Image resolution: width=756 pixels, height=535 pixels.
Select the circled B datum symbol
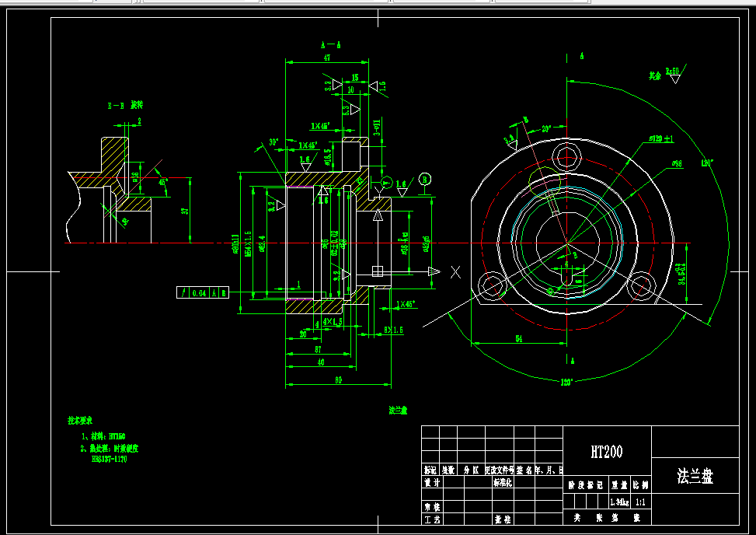pos(425,180)
